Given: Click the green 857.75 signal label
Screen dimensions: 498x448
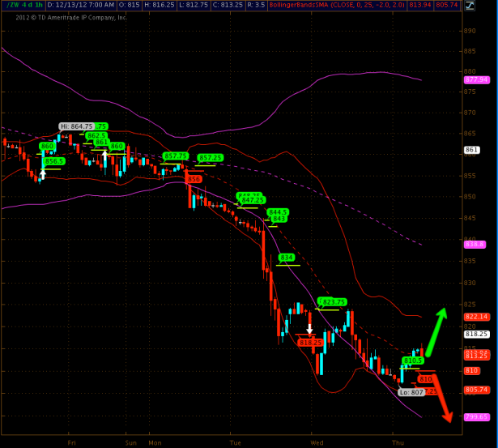Looking at the screenshot, I should point(176,156).
